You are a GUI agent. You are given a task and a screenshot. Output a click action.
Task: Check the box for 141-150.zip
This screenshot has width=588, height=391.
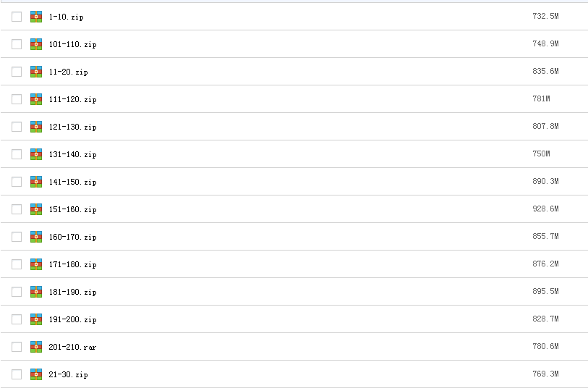point(17,182)
